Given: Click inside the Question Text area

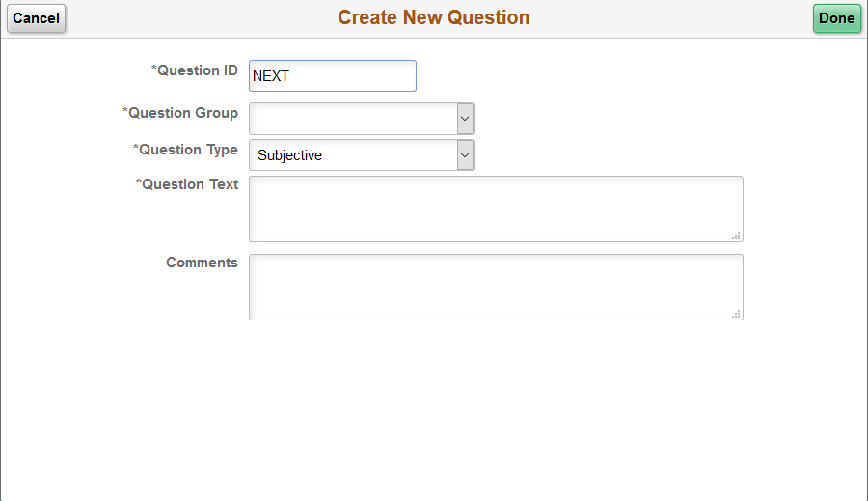Looking at the screenshot, I should [x=496, y=209].
